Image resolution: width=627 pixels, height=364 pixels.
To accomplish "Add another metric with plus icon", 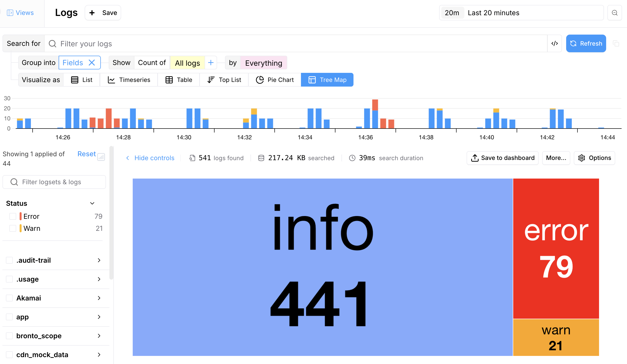I will (x=210, y=63).
